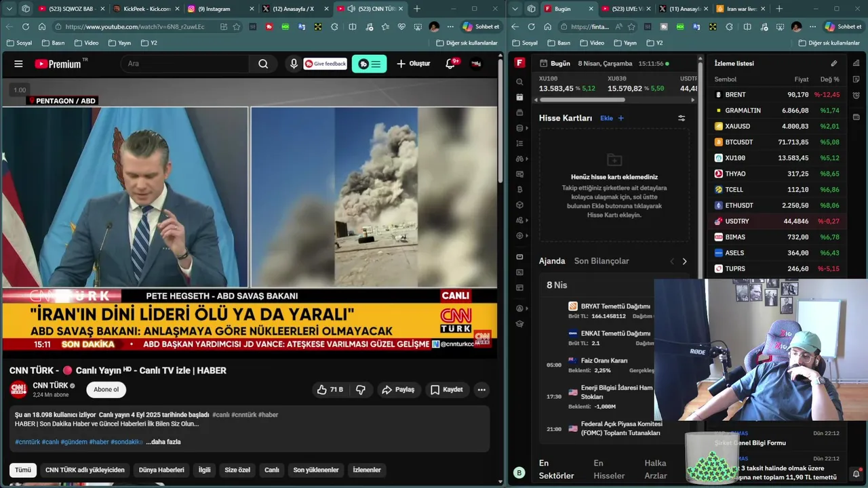Open database icon in Fintables sidebar

point(519,127)
